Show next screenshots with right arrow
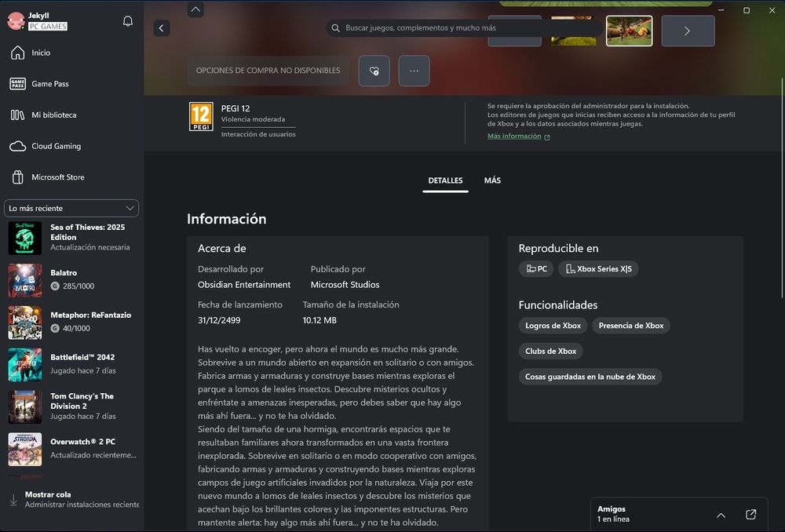 pyautogui.click(x=688, y=31)
